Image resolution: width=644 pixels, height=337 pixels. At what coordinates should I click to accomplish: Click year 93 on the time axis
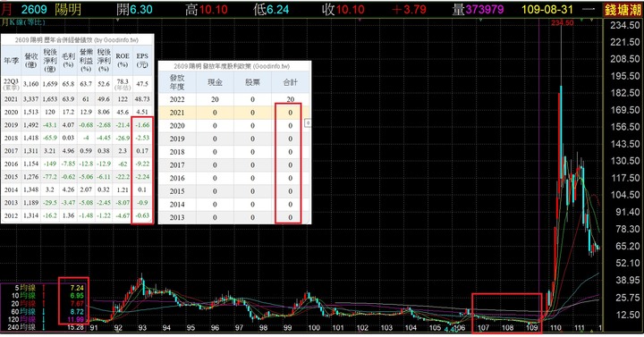point(142,327)
